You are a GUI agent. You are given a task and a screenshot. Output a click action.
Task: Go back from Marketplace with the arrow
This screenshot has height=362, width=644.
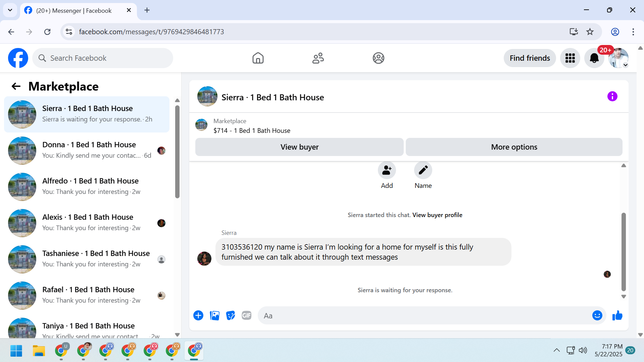coord(16,87)
